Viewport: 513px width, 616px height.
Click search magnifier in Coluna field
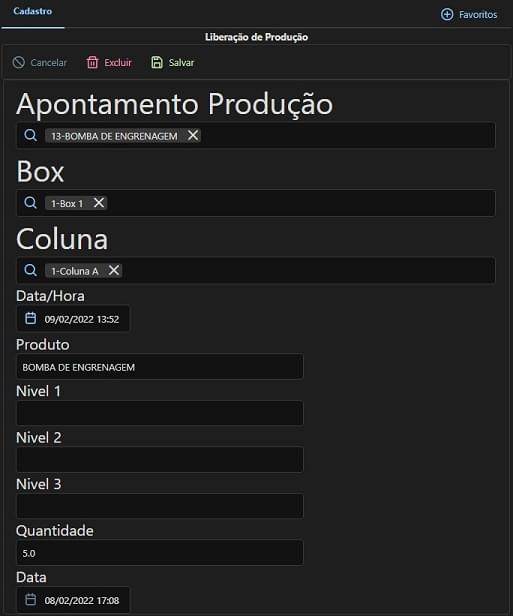click(30, 270)
